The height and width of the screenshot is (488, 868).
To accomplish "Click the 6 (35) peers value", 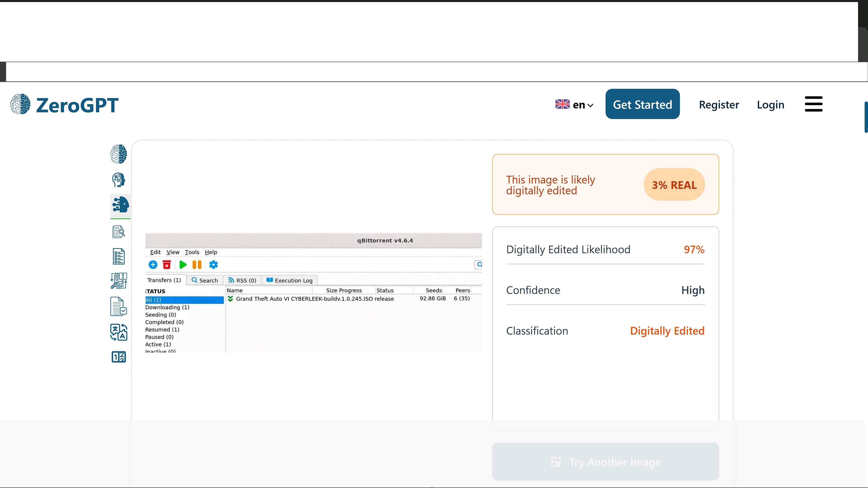I will tap(462, 298).
